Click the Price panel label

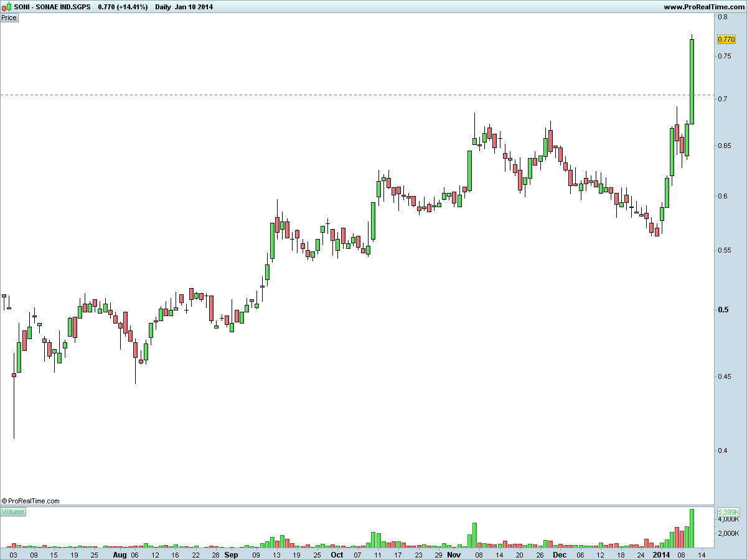click(9, 17)
